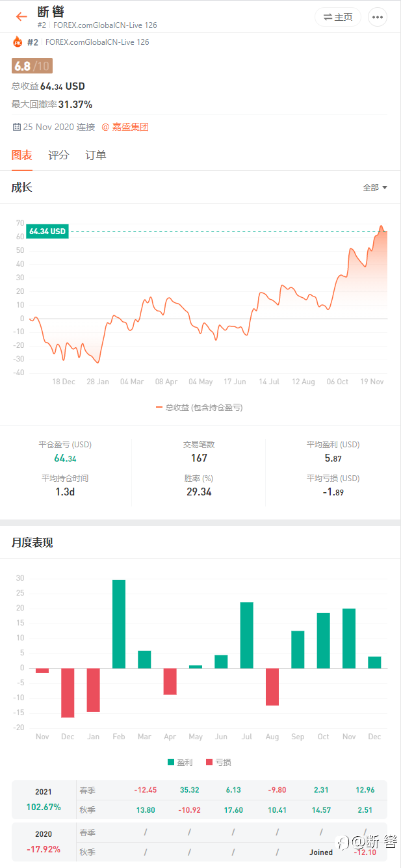
Task: Click the 胜率 29.34 statistic
Action: (x=199, y=486)
